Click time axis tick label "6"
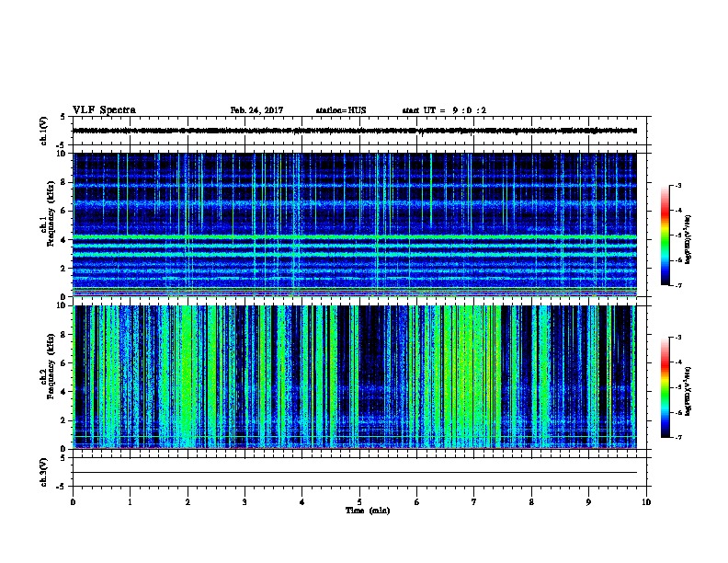The image size is (728, 563). [x=417, y=502]
